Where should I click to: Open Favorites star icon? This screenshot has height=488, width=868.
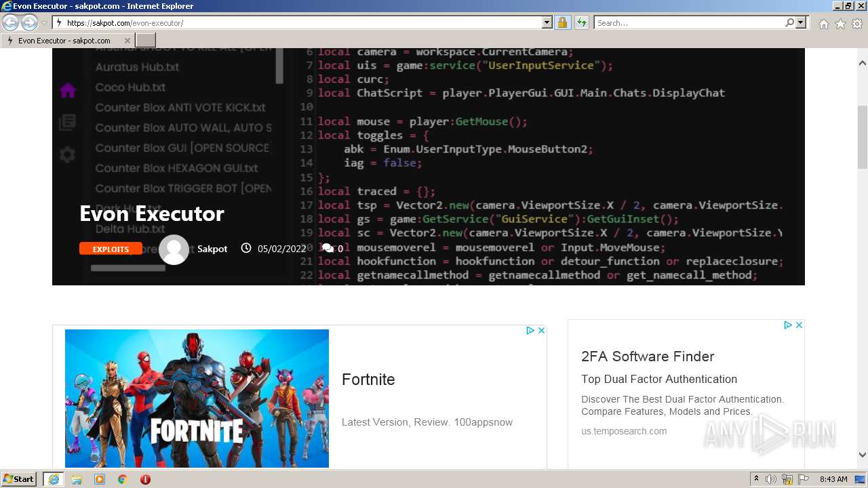[x=840, y=24]
